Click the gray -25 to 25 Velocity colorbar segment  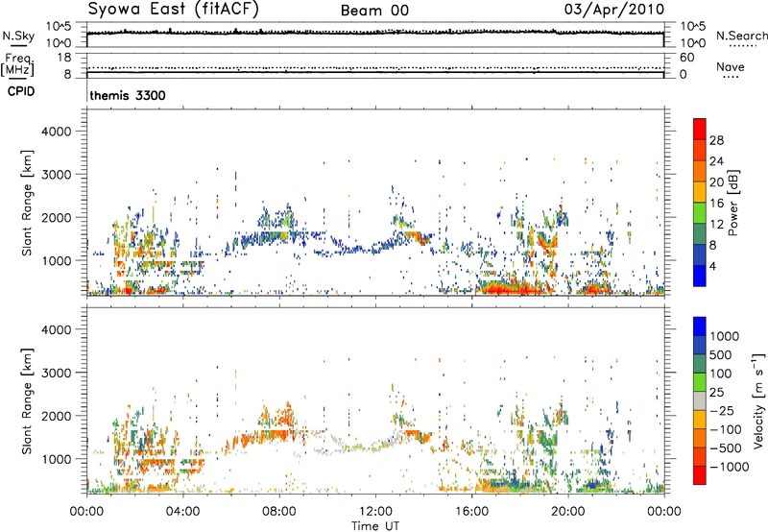[x=700, y=401]
